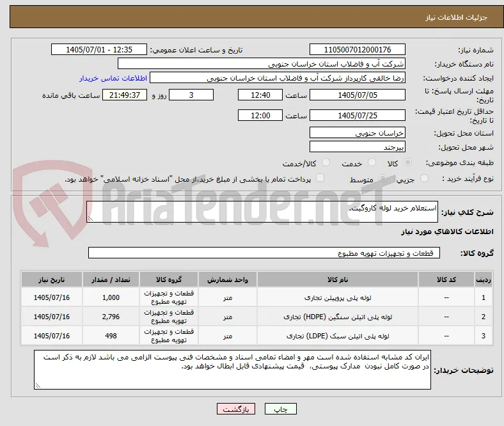The height and width of the screenshot is (426, 504).
Task: Click the need date in the LDPE row
Action: 52,336
